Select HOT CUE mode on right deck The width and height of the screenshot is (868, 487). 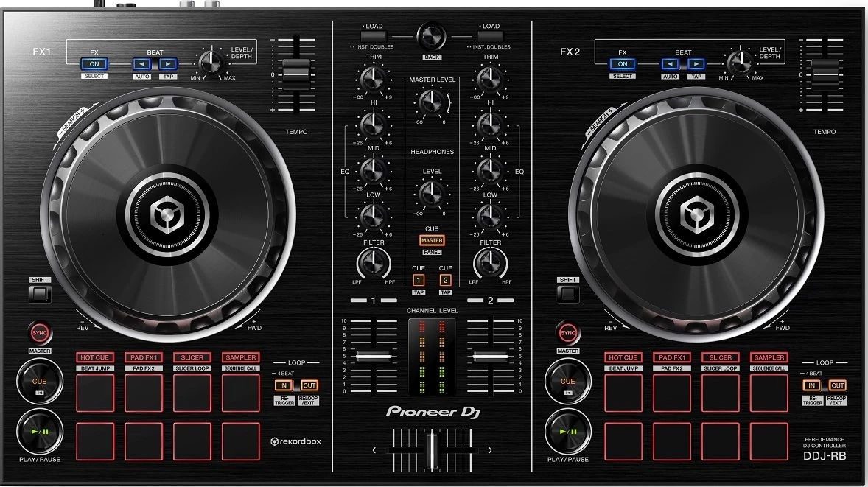coord(623,357)
